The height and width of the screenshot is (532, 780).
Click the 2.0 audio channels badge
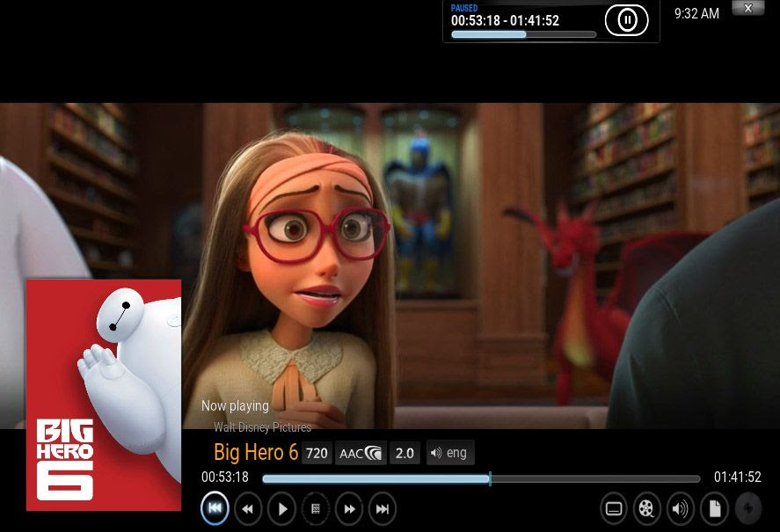pos(405,453)
